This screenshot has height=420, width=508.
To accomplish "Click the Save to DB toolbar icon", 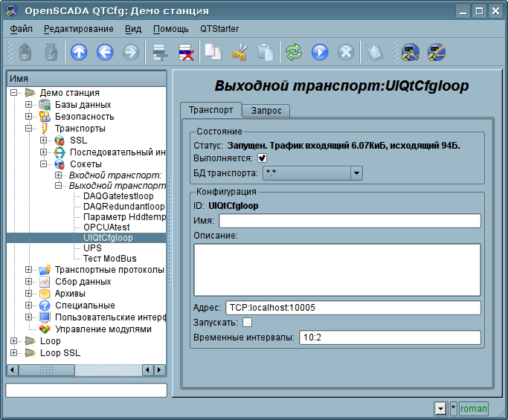I will [51, 52].
